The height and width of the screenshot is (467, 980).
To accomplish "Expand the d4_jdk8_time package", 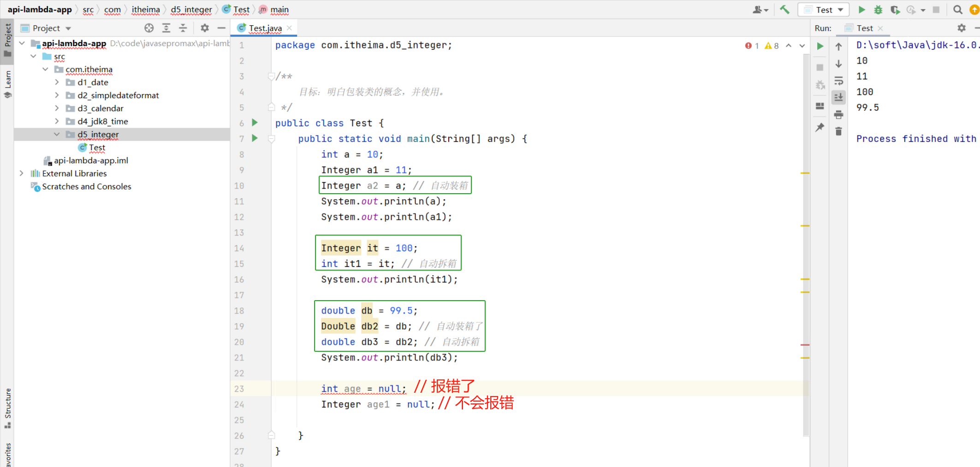I will 57,121.
